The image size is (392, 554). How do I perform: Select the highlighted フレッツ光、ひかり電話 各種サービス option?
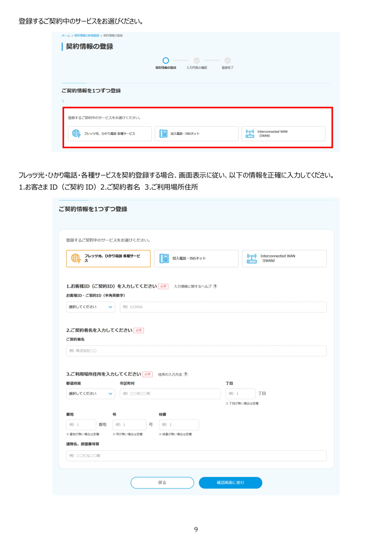pyautogui.click(x=108, y=259)
